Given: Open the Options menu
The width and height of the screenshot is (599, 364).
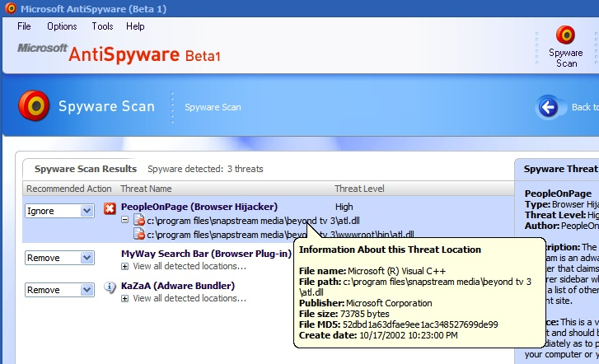Looking at the screenshot, I should point(62,26).
